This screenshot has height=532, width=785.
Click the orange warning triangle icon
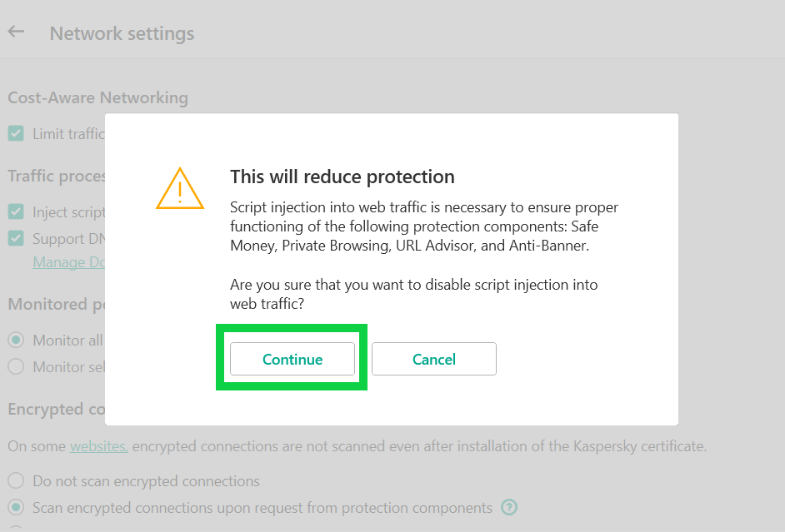point(179,188)
